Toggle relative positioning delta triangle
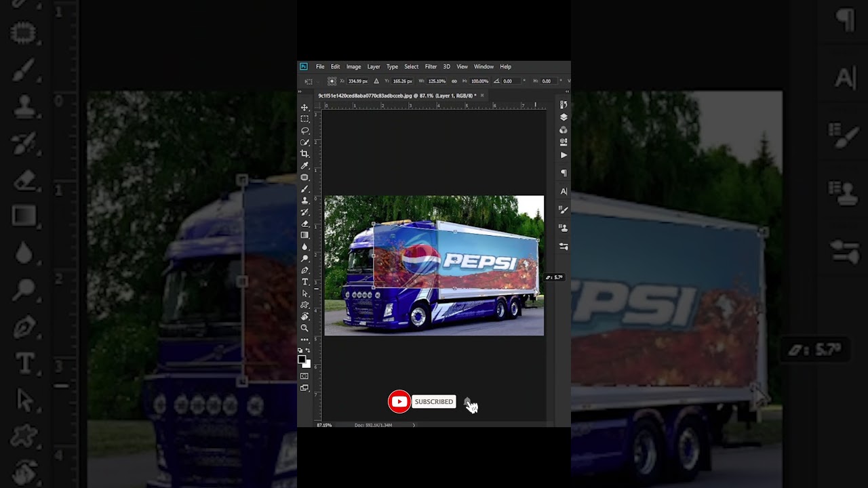The image size is (868, 488). pyautogui.click(x=376, y=81)
